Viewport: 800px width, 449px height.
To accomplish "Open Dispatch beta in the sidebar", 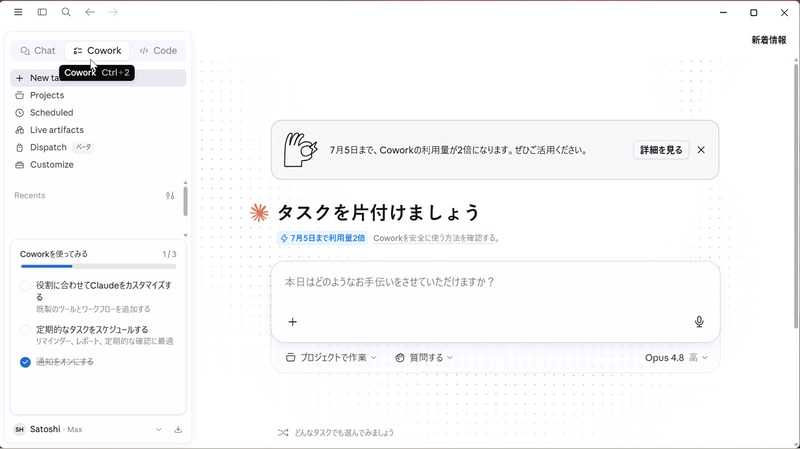I will [98, 147].
